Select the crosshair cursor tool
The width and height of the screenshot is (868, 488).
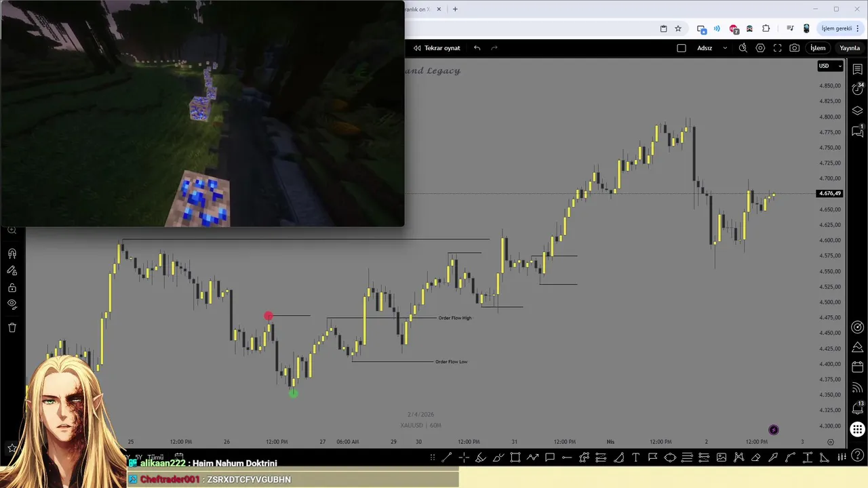click(x=464, y=457)
